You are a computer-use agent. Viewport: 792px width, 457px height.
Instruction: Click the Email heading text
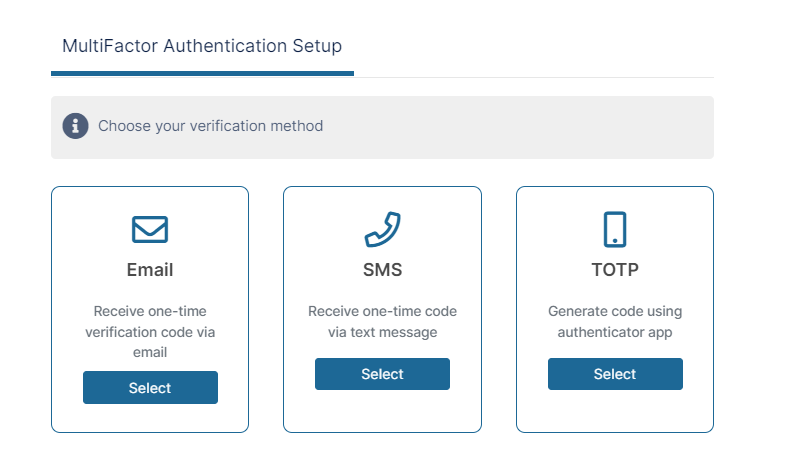(150, 270)
